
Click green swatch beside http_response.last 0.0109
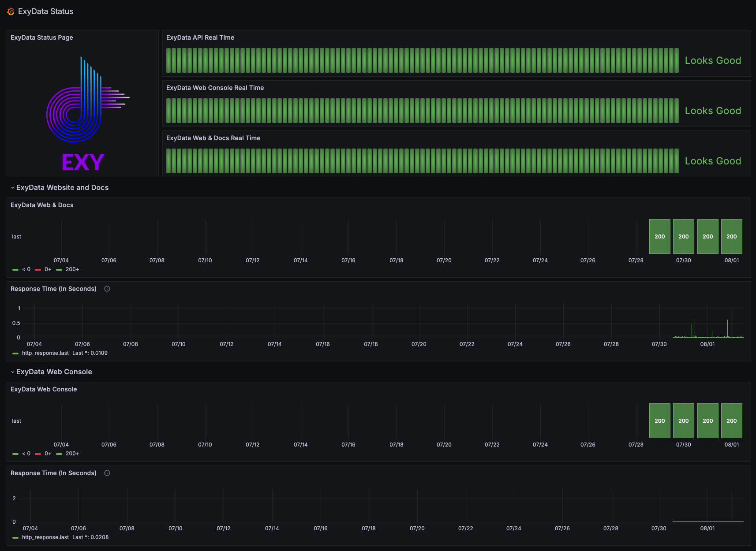click(x=15, y=353)
